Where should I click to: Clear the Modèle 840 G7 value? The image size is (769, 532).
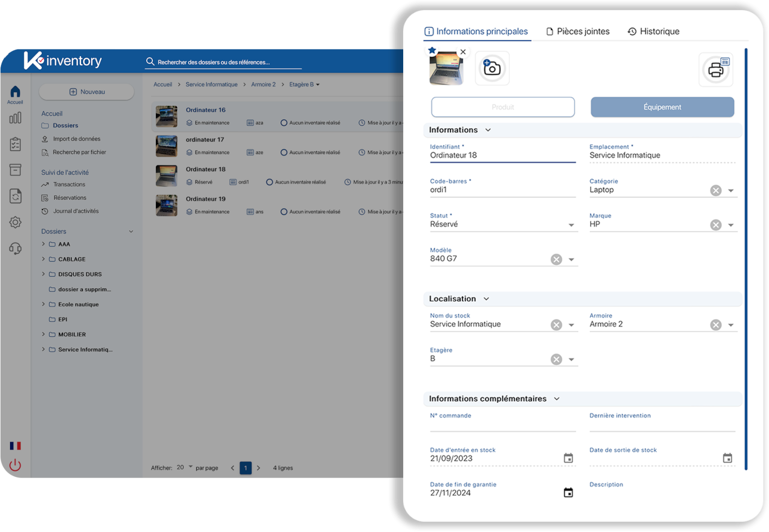pyautogui.click(x=557, y=259)
